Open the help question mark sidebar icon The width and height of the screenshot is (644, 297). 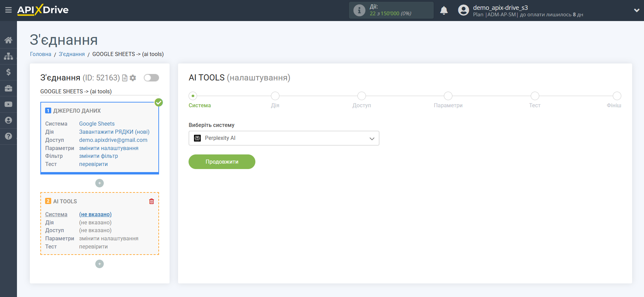(8, 136)
